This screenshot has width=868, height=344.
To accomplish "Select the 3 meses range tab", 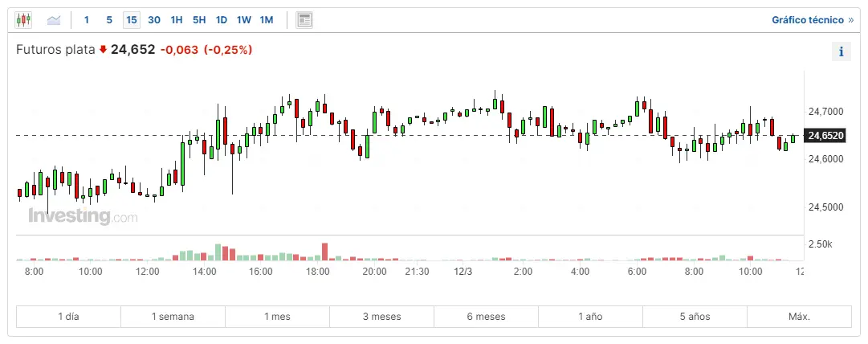I will coord(381,317).
